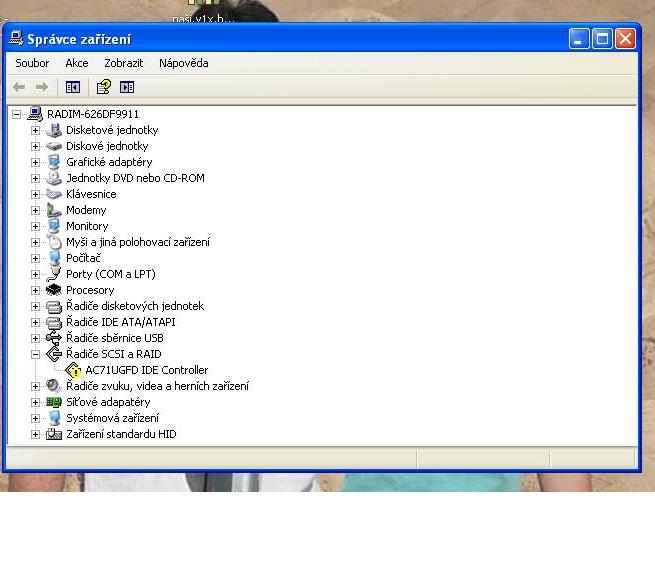Click the Properties help toolbar icon
The image size is (655, 577).
click(104, 87)
